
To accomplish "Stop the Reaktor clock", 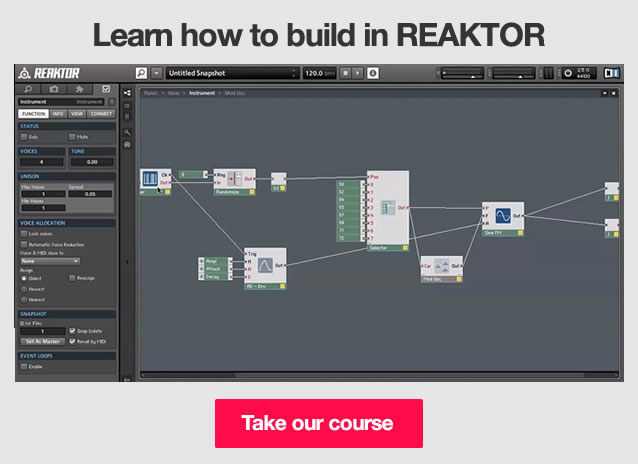I will (x=345, y=73).
